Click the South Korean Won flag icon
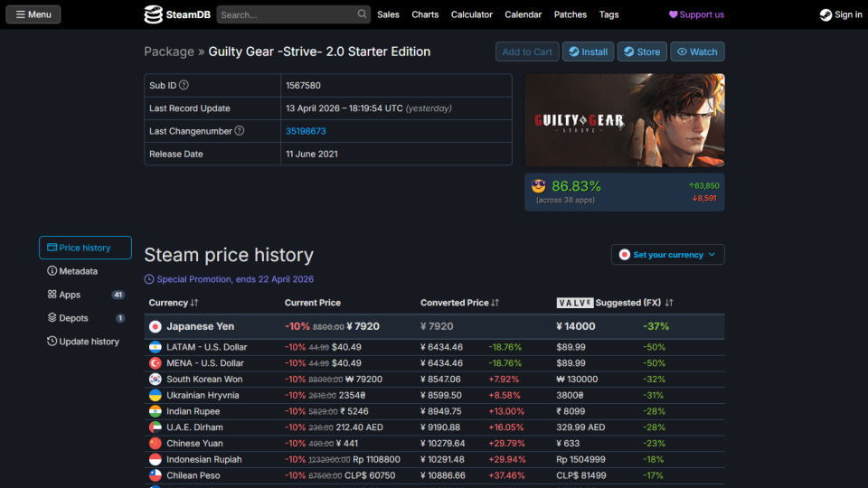The width and height of the screenshot is (868, 488). point(156,380)
